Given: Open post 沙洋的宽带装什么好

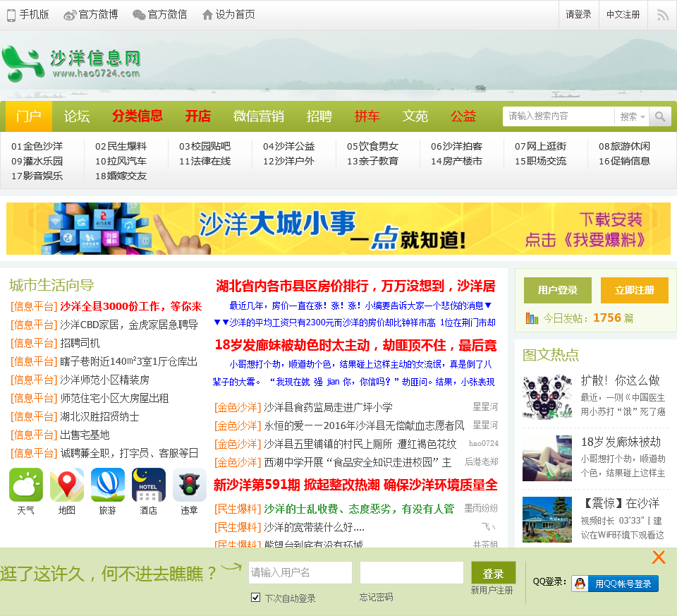Looking at the screenshot, I should [x=315, y=527].
